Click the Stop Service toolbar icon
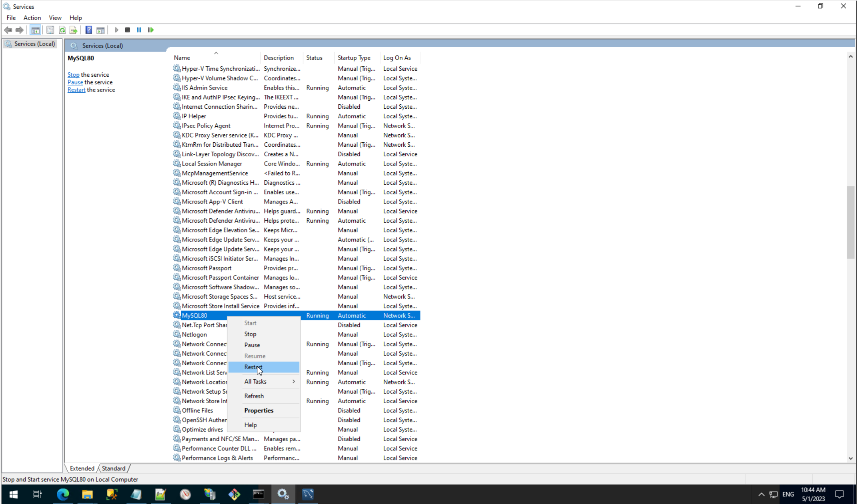Screen dimensions: 857x504 pos(128,30)
